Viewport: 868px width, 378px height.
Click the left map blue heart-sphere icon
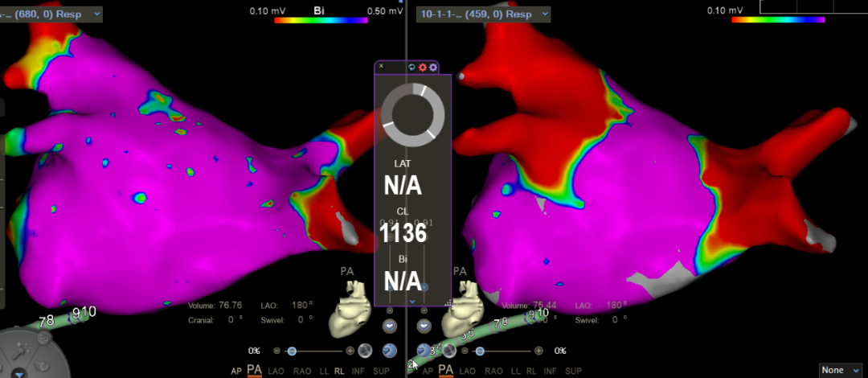[390, 351]
